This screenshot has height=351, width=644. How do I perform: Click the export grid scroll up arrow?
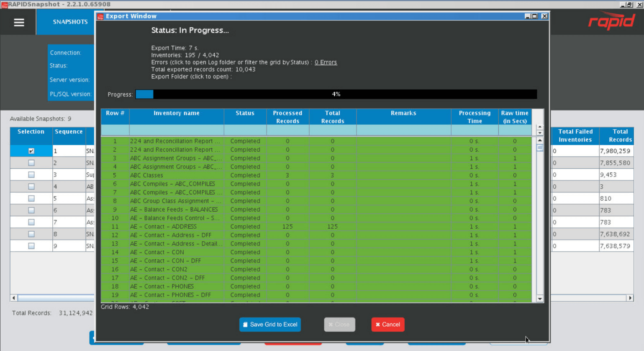540,140
